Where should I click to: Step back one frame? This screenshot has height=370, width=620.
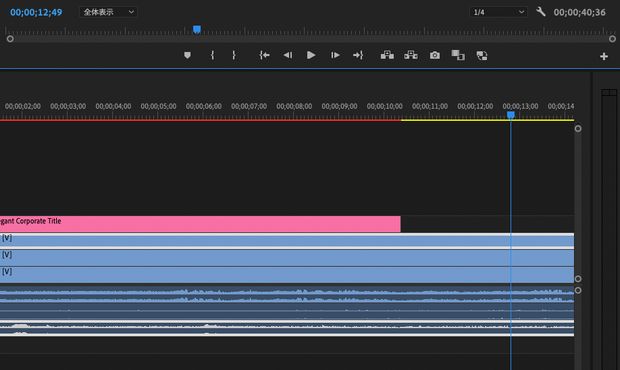288,55
